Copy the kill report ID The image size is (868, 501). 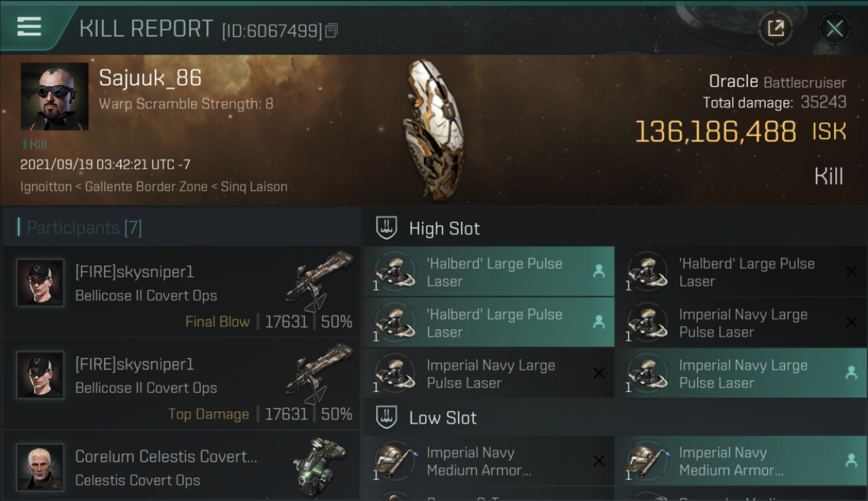click(x=332, y=30)
